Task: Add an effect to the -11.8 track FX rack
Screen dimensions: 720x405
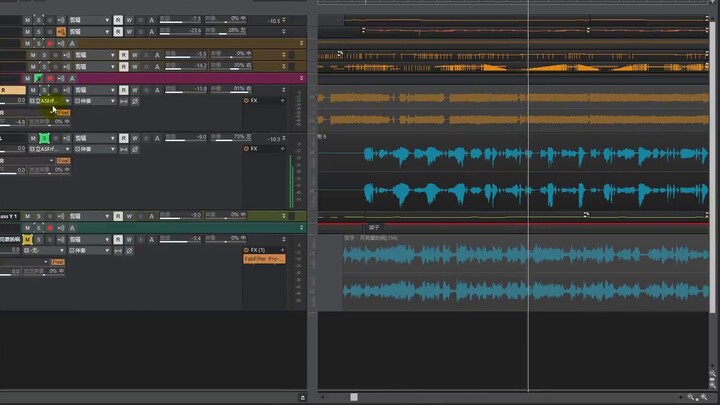Action: (x=282, y=101)
